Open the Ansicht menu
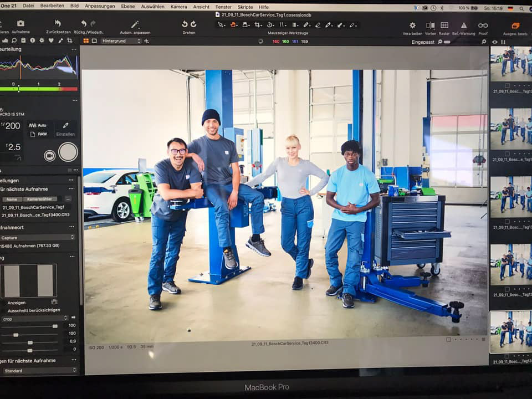532x399 pixels. pos(201,7)
